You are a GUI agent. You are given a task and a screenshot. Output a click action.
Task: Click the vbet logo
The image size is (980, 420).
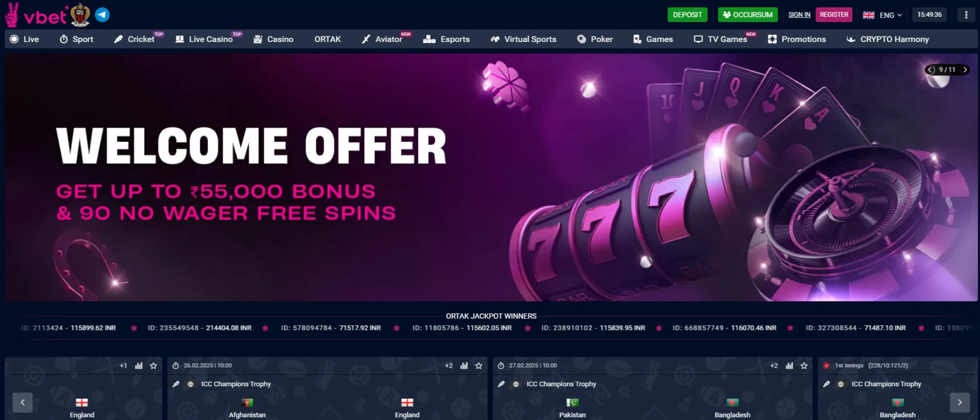36,15
